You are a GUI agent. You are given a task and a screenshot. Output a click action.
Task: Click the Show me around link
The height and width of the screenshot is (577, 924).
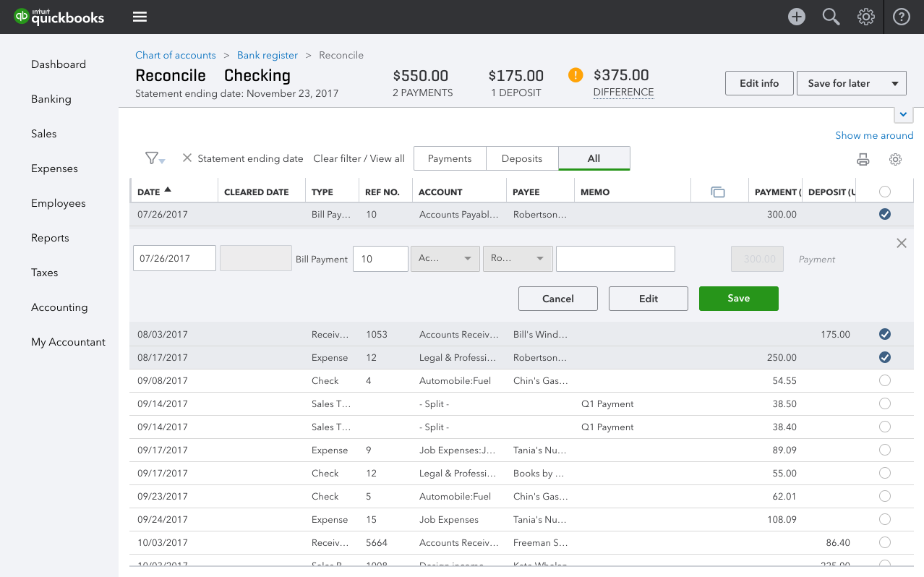click(874, 135)
